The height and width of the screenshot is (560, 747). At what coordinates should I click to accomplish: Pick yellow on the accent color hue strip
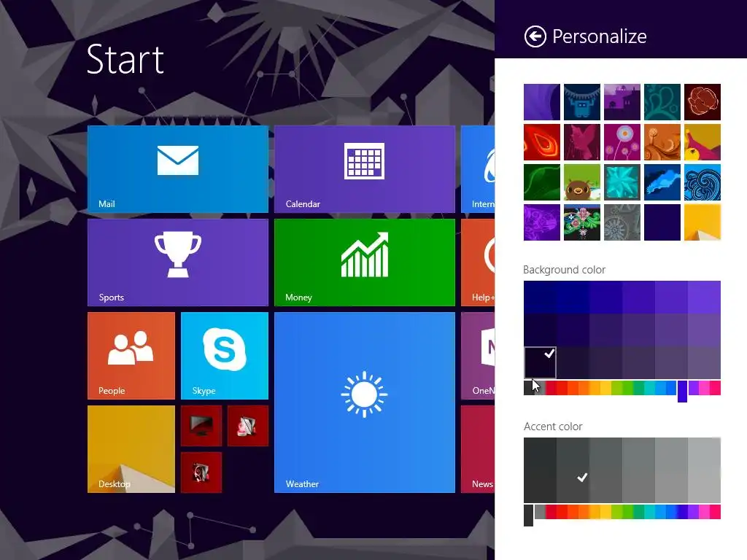(x=605, y=512)
